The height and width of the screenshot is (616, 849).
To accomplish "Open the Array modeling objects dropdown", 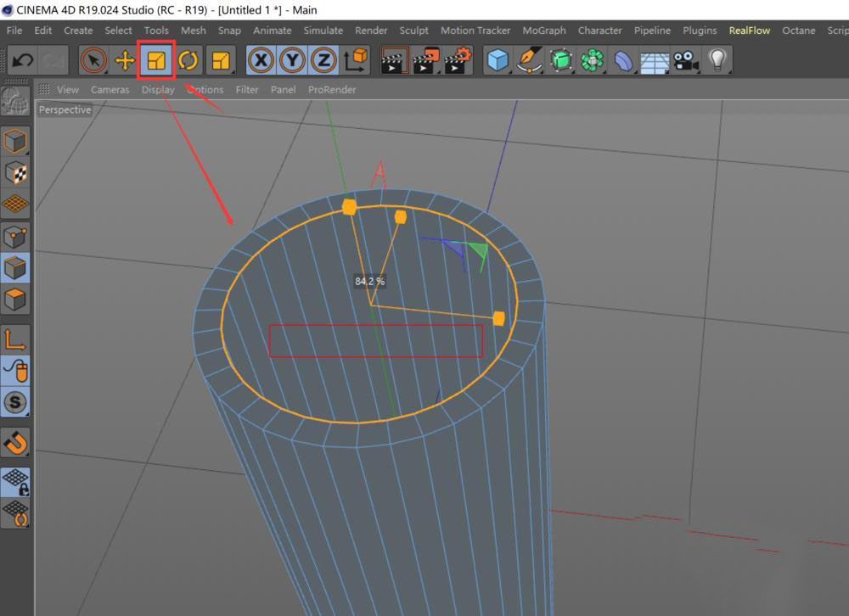I will (592, 60).
